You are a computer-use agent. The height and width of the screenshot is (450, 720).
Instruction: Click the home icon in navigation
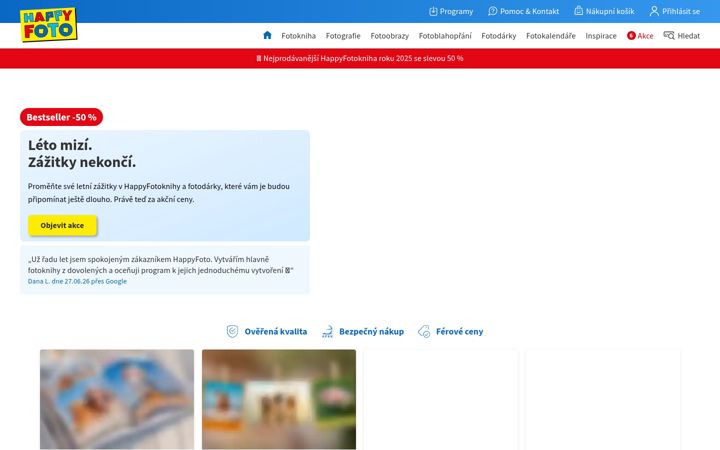click(x=267, y=35)
